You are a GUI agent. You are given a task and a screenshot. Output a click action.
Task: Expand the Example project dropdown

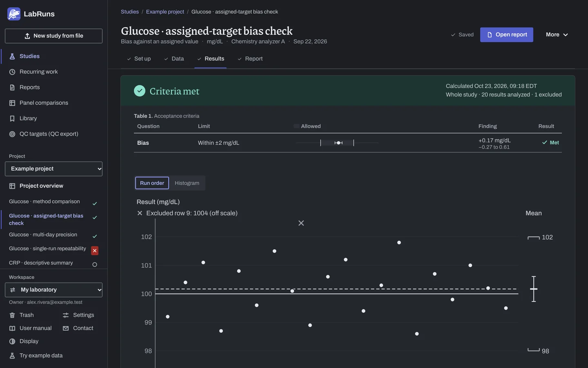click(x=53, y=169)
